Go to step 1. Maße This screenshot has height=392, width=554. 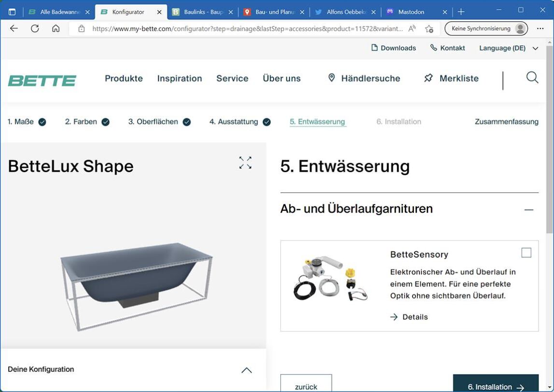[x=20, y=122]
